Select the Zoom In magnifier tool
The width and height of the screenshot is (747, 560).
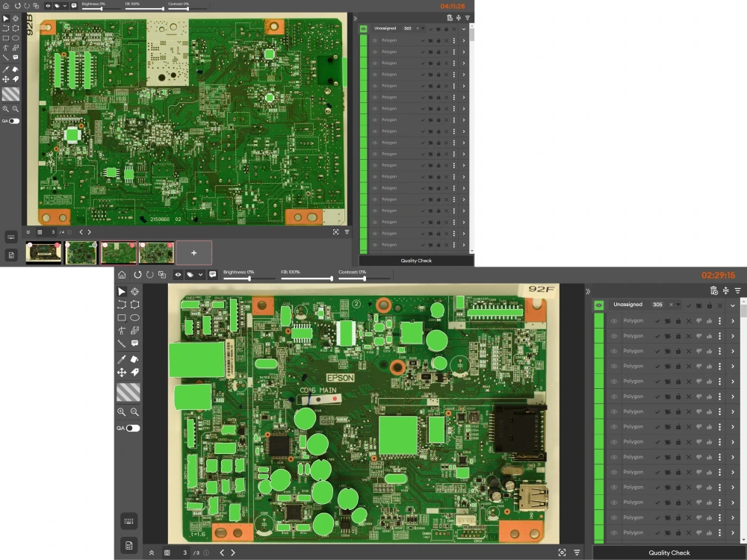(x=122, y=410)
